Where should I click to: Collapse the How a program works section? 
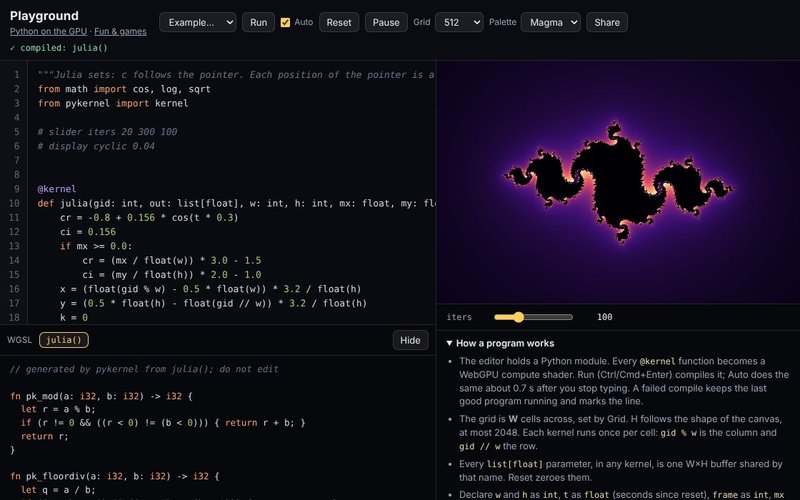(x=500, y=343)
